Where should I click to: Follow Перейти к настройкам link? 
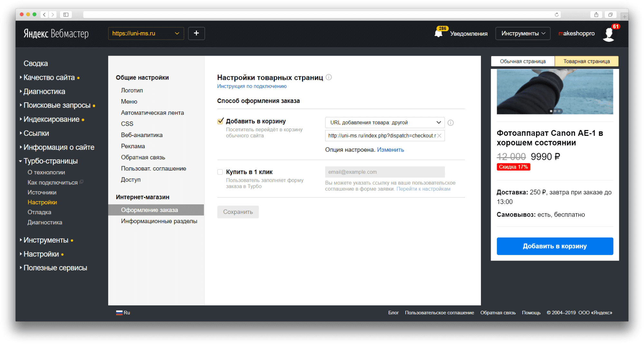[x=423, y=189]
